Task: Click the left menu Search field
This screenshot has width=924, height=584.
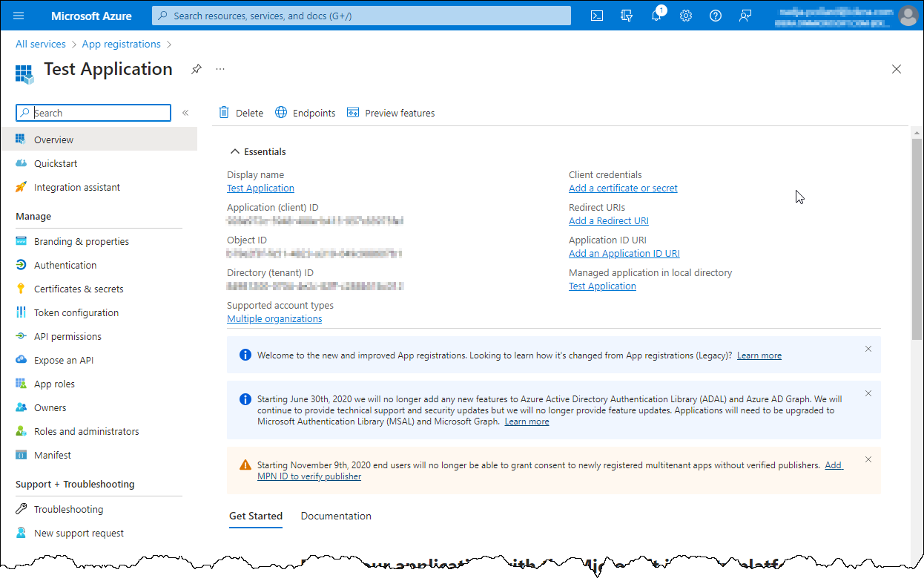Action: click(93, 113)
